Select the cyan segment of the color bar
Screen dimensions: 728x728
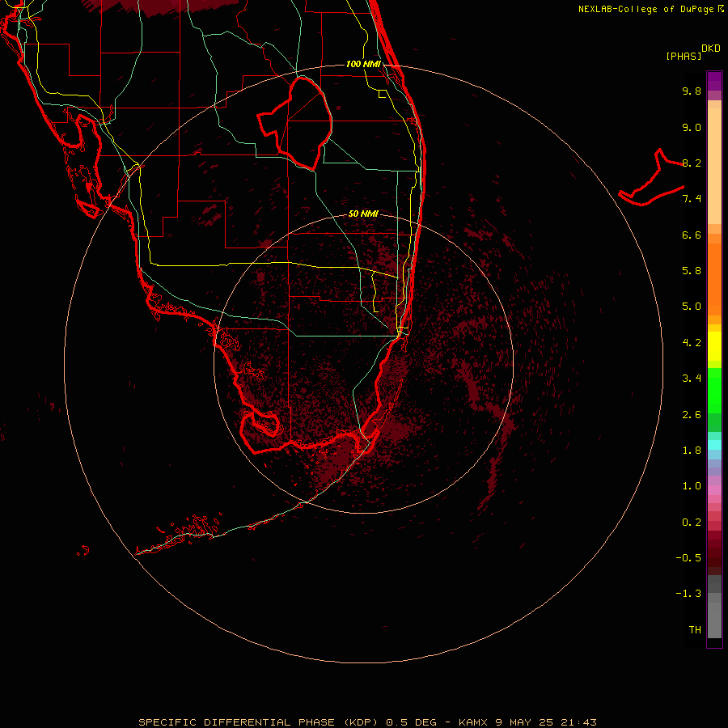[x=714, y=445]
